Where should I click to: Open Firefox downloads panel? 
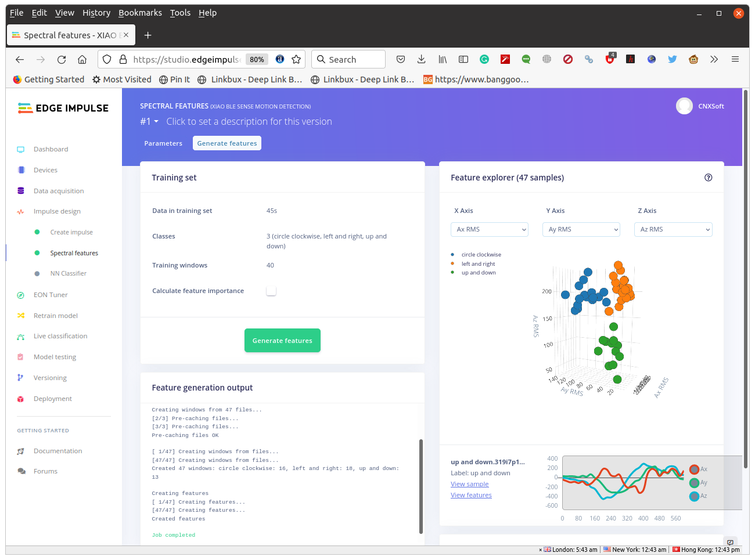pyautogui.click(x=422, y=59)
